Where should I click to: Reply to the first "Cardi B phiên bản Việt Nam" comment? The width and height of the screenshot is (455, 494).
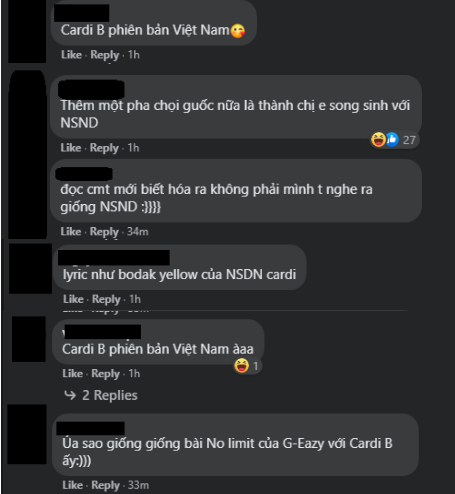(105, 55)
